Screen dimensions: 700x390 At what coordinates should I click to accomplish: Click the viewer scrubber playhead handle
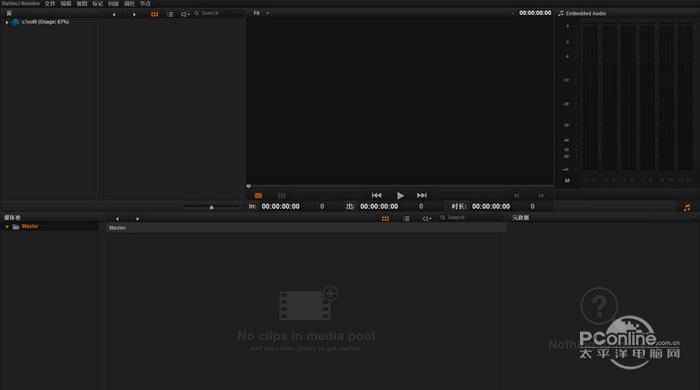tap(249, 186)
